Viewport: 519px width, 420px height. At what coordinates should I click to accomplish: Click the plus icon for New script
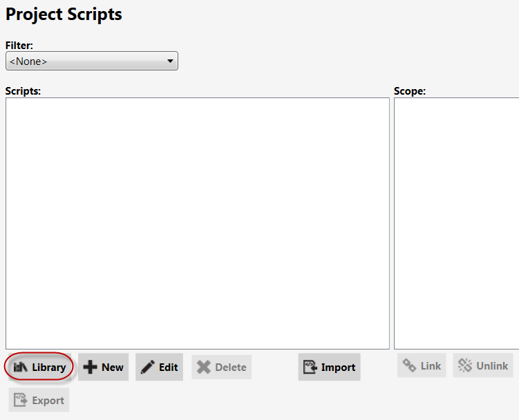tap(90, 367)
